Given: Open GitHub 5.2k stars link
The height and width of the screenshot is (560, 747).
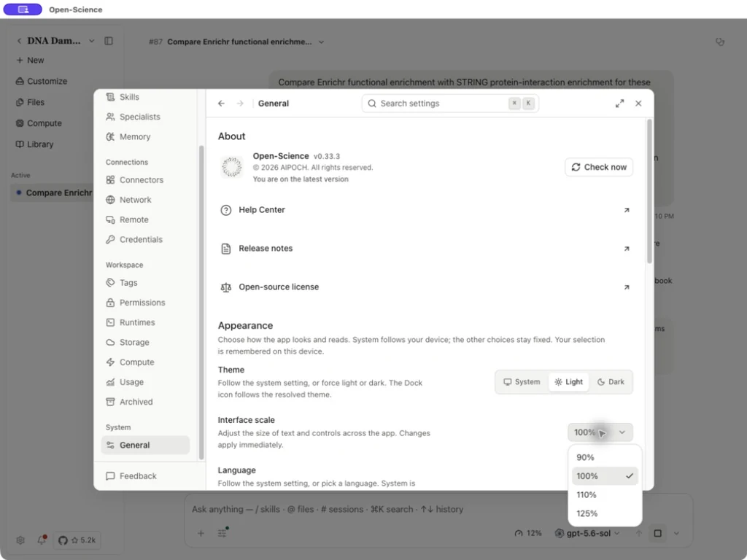Looking at the screenshot, I should (x=77, y=540).
